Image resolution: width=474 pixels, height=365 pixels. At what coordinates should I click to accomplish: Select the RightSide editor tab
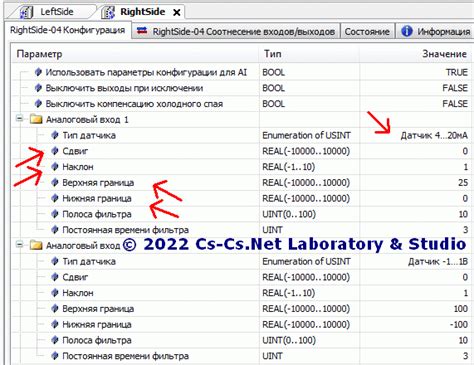[x=143, y=12]
